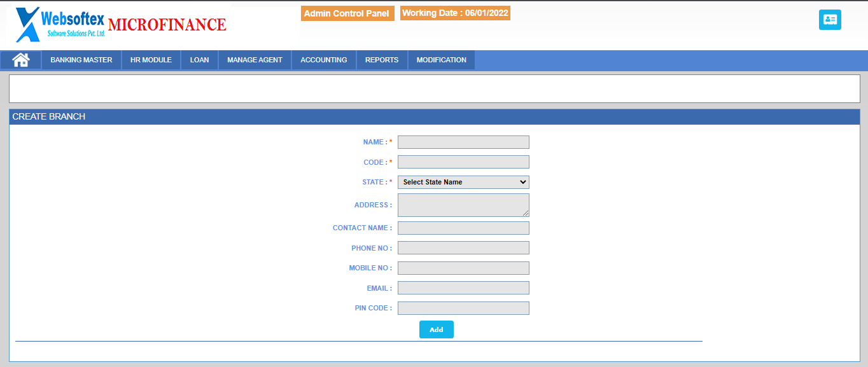Screen dimensions: 868x367
Task: Click the Phone No input field
Action: [463, 248]
